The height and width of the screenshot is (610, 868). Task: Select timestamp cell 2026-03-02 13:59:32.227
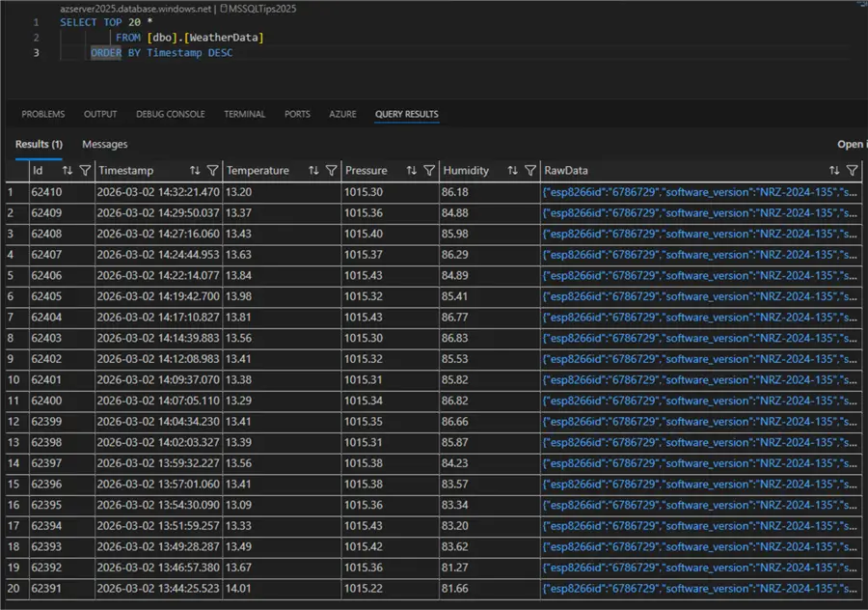(x=159, y=463)
